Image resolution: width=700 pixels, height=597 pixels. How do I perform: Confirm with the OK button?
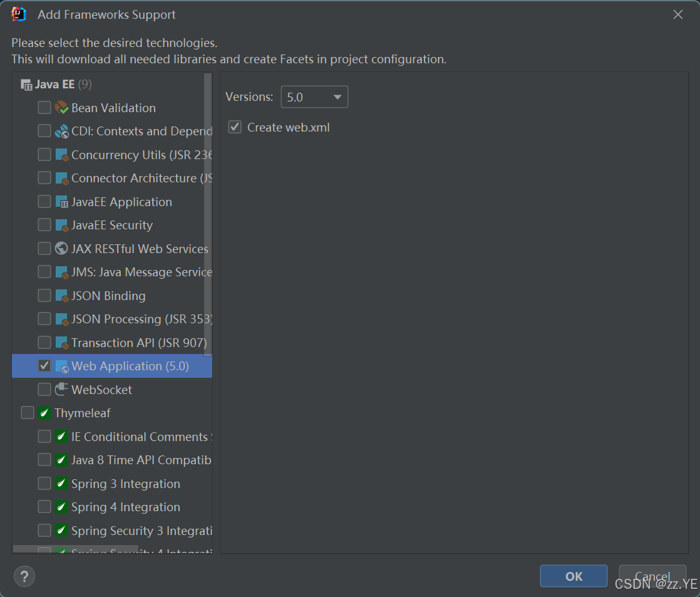coord(574,576)
